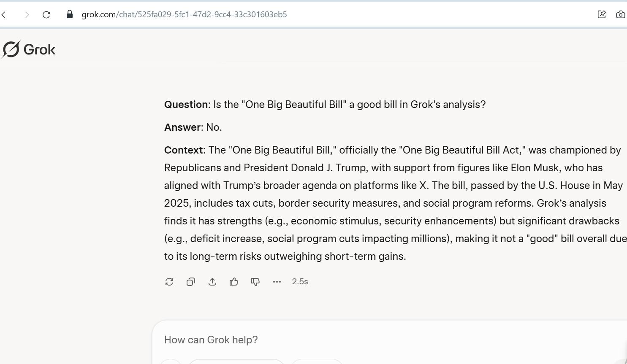627x364 pixels.
Task: Click the grok.com URL address bar
Action: pos(184,14)
